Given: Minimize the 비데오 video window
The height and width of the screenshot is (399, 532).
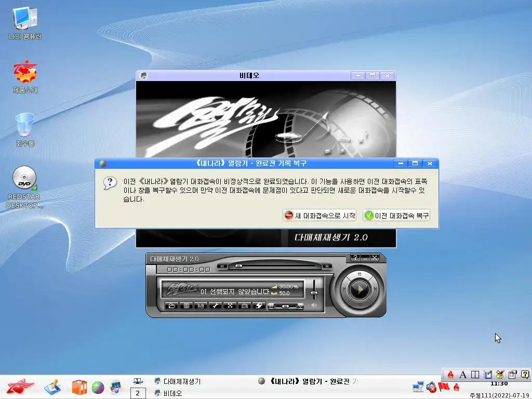Looking at the screenshot, I should [358, 75].
